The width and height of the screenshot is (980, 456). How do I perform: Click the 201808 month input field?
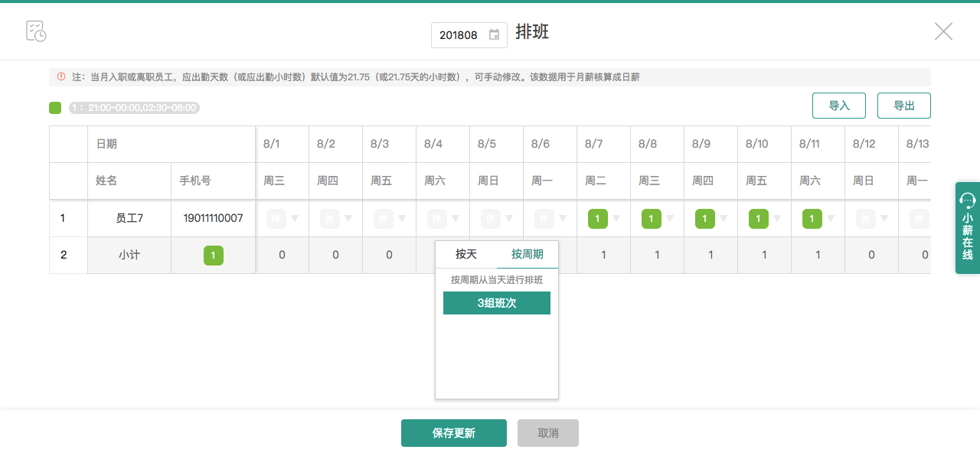click(x=459, y=35)
